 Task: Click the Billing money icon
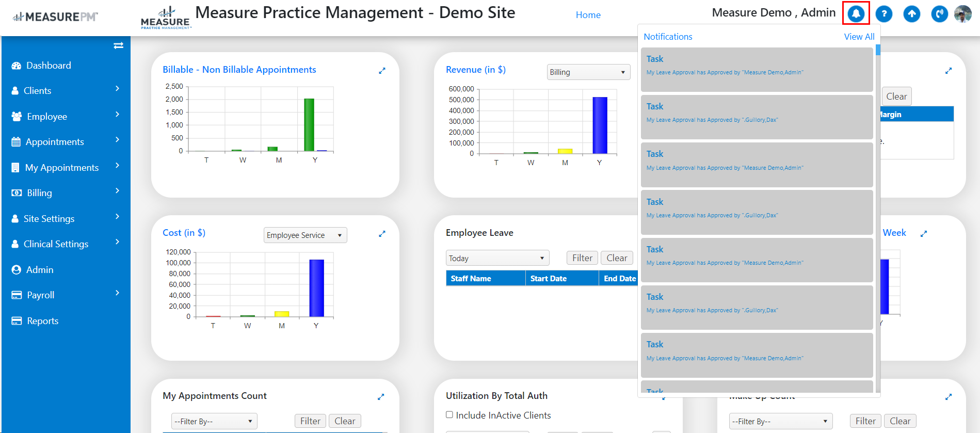click(17, 193)
